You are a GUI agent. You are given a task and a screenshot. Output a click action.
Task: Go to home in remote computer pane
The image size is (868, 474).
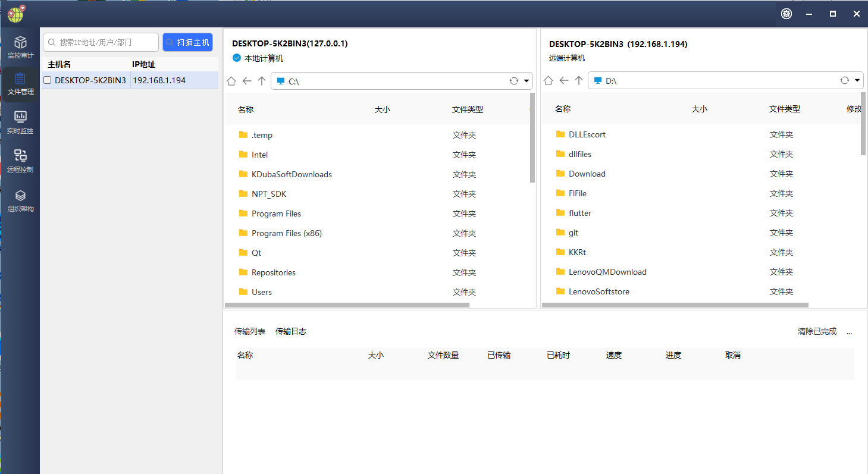549,80
